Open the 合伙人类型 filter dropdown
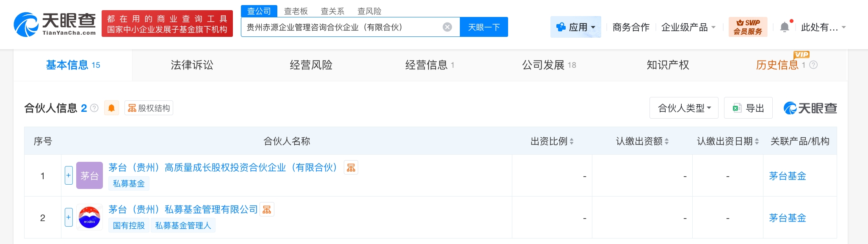 pyautogui.click(x=684, y=108)
